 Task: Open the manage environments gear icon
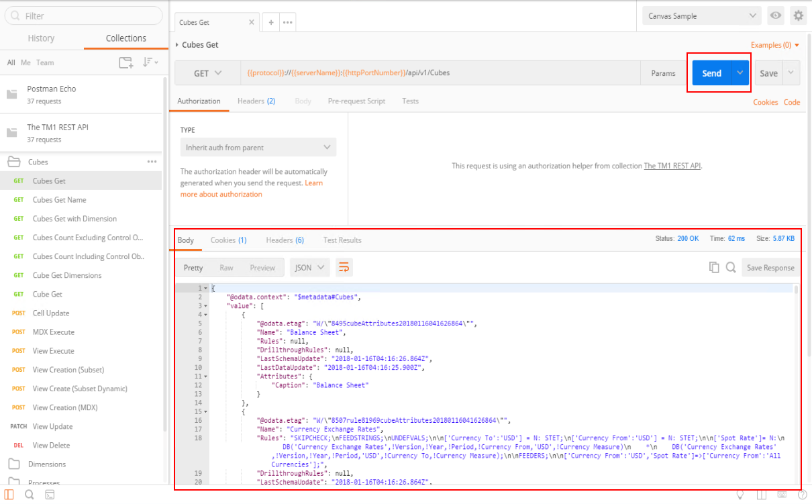pyautogui.click(x=798, y=15)
